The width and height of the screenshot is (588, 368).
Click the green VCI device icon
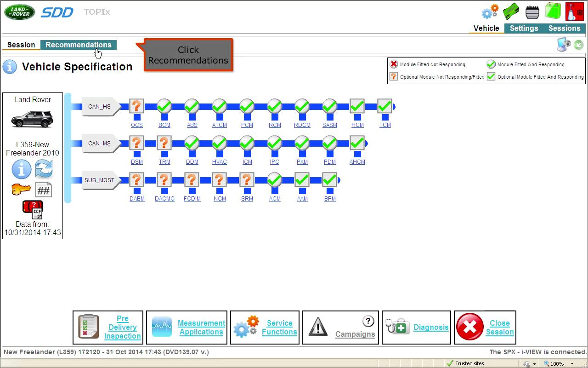click(x=511, y=11)
